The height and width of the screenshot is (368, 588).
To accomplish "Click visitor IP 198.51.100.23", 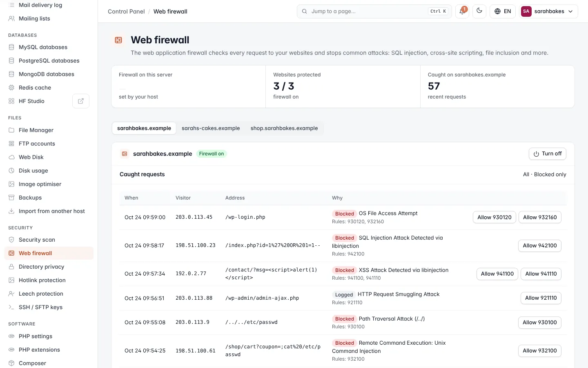I will point(196,245).
